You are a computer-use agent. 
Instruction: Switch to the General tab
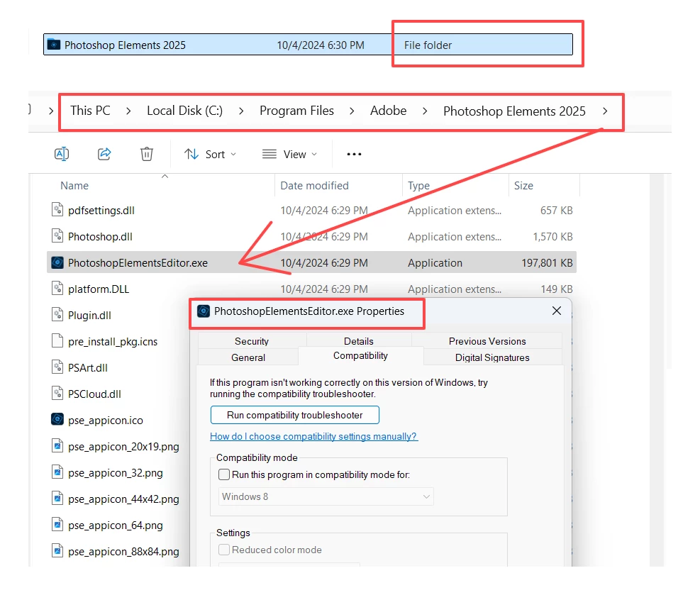[x=248, y=357]
